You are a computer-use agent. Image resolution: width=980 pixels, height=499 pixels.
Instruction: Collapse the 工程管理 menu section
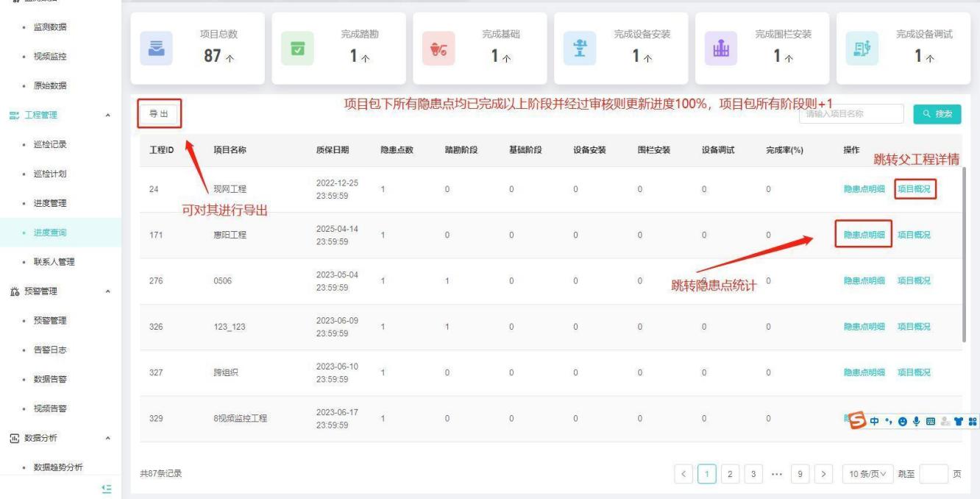[x=109, y=116]
